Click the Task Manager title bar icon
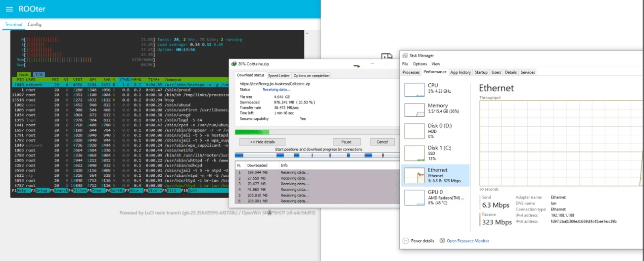The width and height of the screenshot is (644, 261). tap(405, 55)
